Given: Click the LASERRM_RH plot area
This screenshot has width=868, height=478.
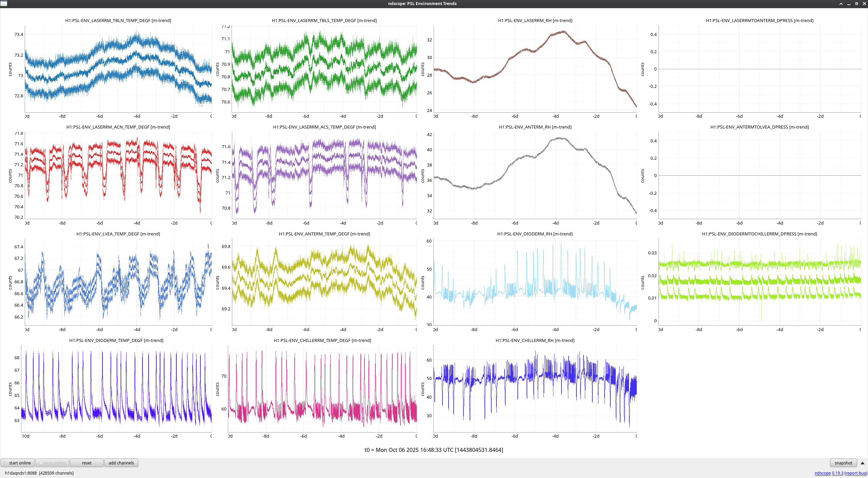Looking at the screenshot, I should [x=535, y=70].
